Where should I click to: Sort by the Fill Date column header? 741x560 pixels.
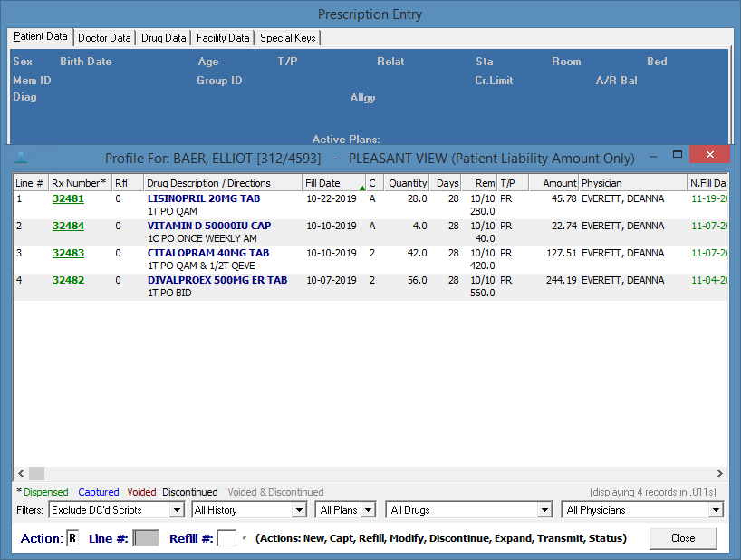tap(322, 183)
